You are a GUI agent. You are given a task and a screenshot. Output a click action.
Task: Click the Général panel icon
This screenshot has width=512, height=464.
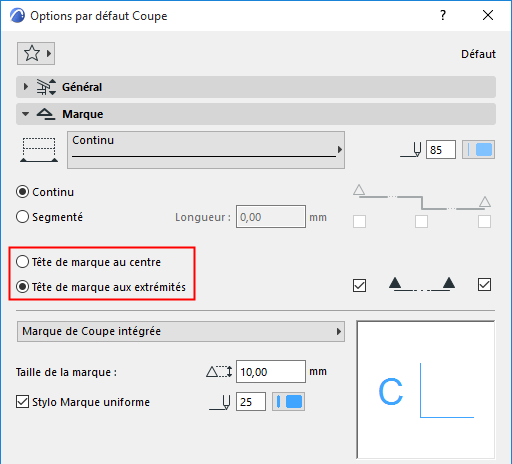(46, 87)
